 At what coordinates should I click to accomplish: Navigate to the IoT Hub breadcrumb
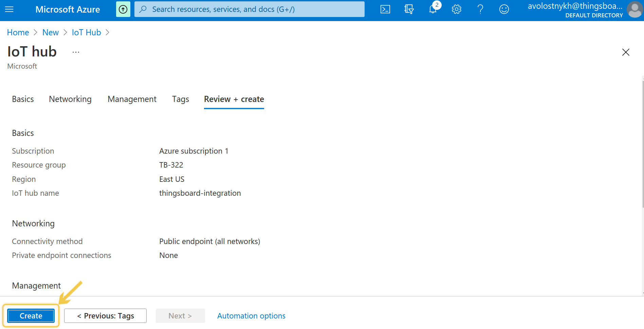(86, 32)
